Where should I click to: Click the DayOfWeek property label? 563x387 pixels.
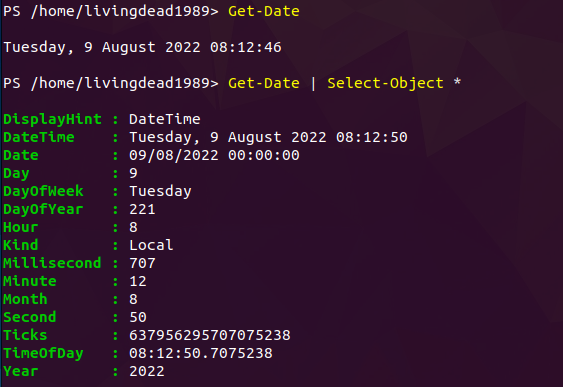click(43, 191)
